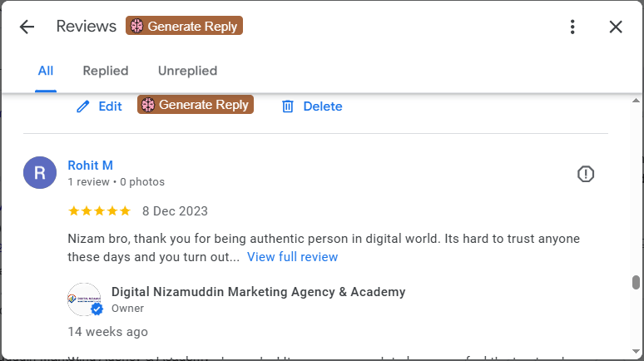Click the pencil Edit icon
The image size is (644, 361).
[x=82, y=106]
